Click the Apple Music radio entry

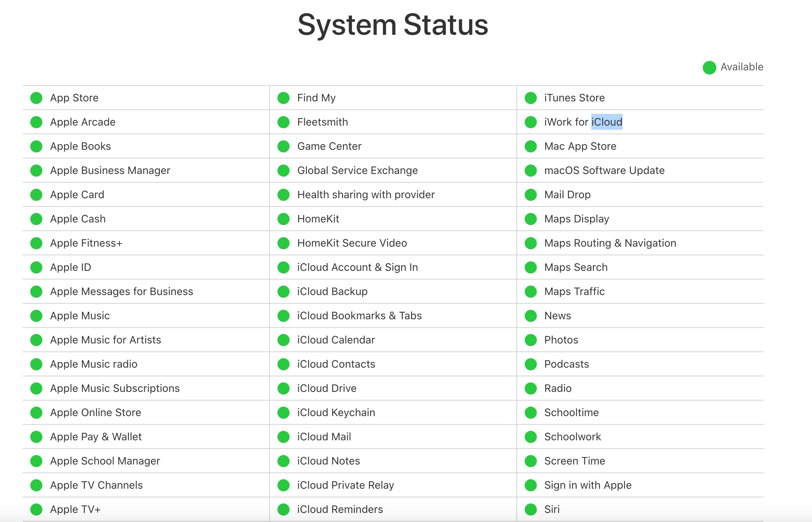coord(94,364)
